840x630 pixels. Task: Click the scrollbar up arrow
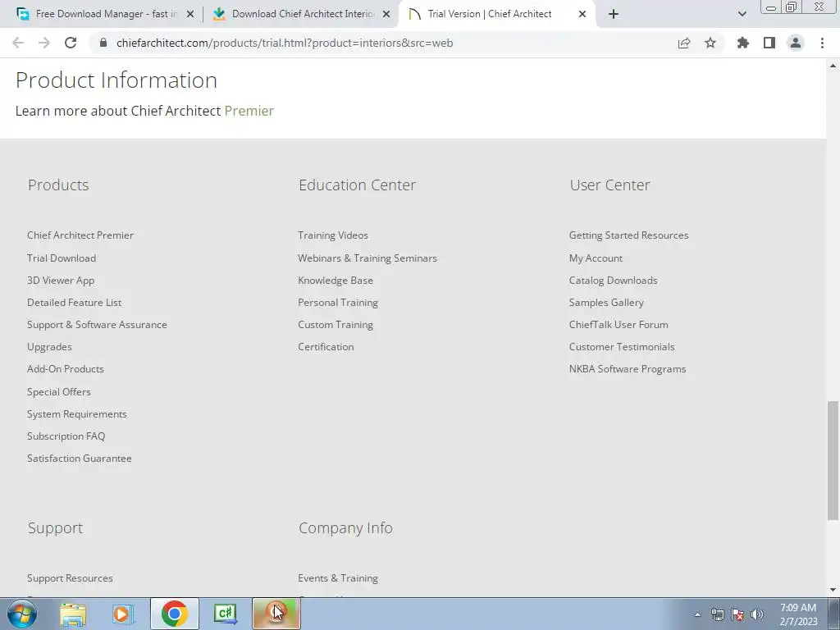coord(833,66)
